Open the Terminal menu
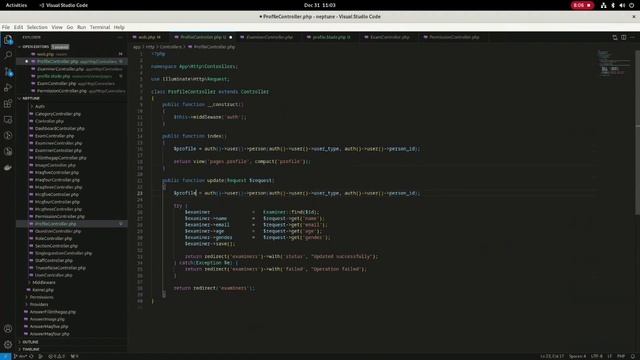640x360 pixels. (100, 27)
